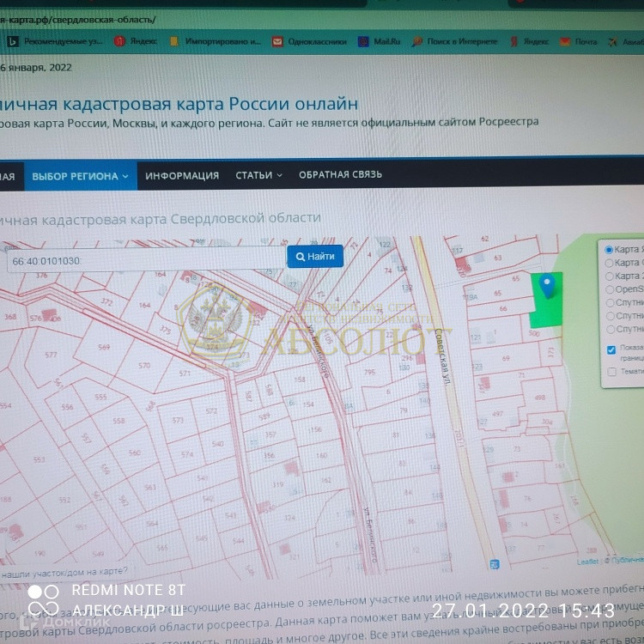Click the browser address bar URL
This screenshot has height=644, width=644.
77,20
